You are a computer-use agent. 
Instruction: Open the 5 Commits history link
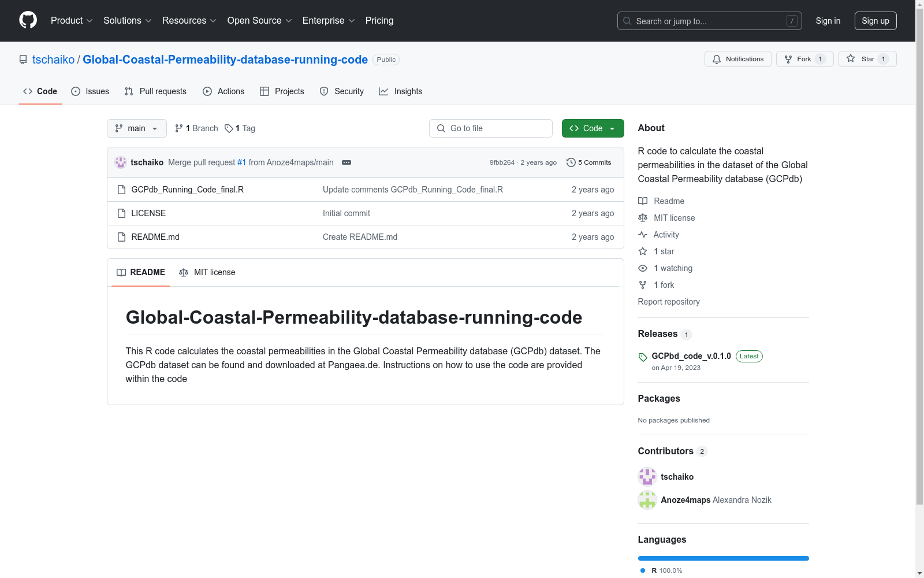click(589, 162)
